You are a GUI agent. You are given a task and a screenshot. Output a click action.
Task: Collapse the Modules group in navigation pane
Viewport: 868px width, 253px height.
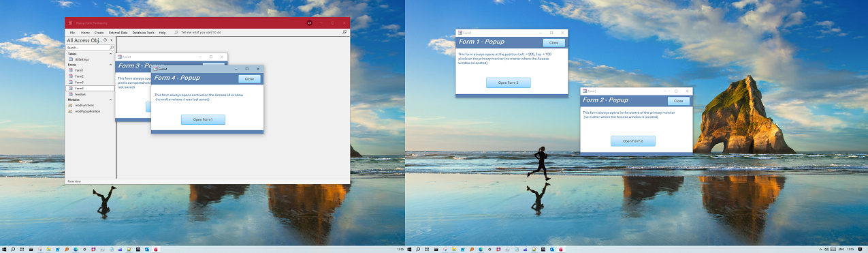(111, 100)
